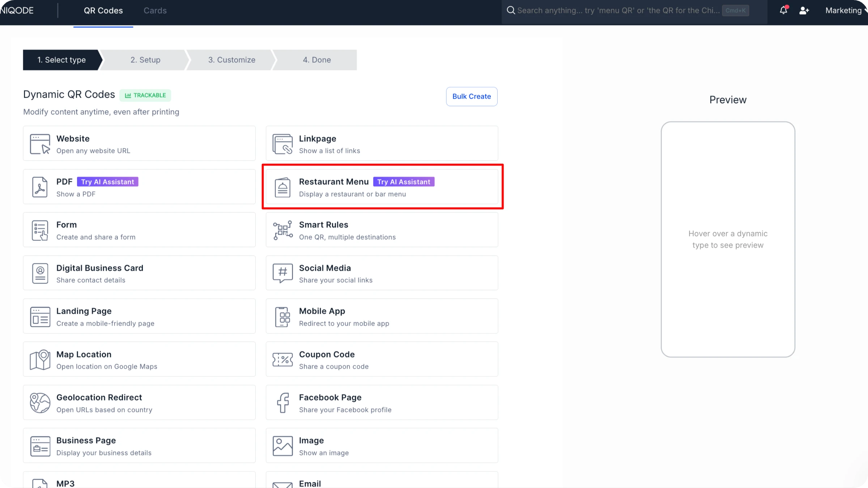This screenshot has height=488, width=868.
Task: Select the Website QR type icon
Action: click(40, 144)
